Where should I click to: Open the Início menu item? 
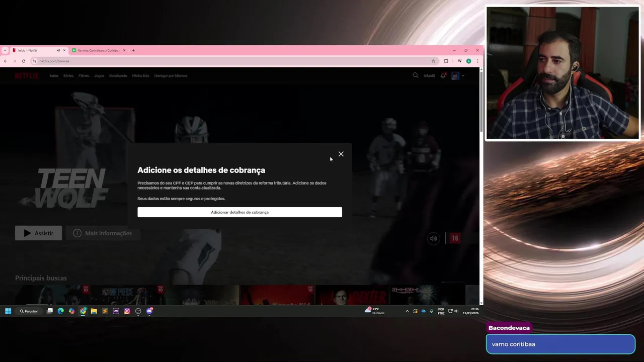click(x=54, y=76)
